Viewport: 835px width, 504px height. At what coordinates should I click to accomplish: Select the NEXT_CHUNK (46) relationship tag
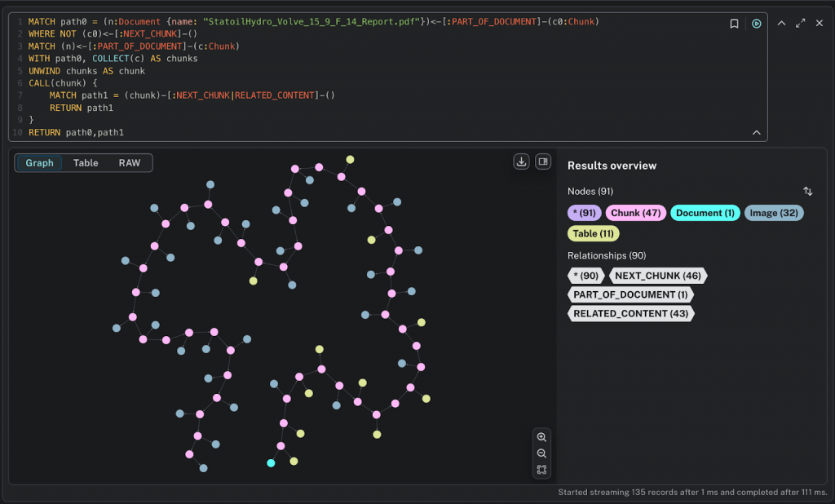(658, 276)
